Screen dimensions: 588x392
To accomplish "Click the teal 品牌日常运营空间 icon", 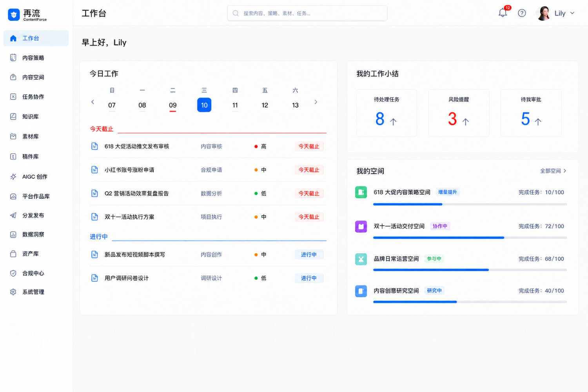I will coord(361,259).
